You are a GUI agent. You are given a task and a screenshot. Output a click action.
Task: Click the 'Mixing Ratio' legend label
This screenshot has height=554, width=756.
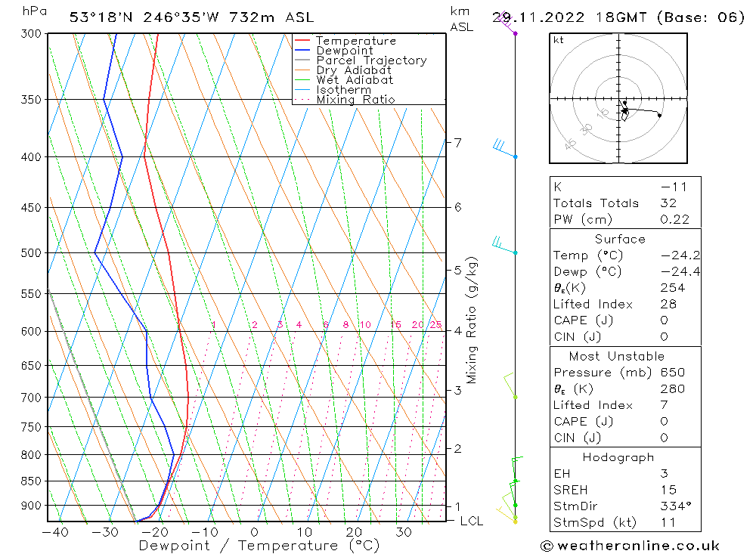coord(355,99)
